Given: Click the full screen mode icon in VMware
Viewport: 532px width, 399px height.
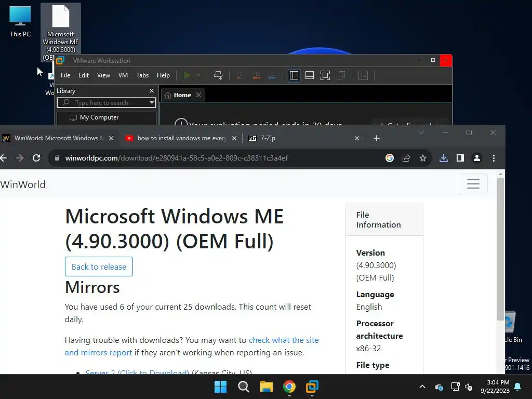Looking at the screenshot, I should coord(325,75).
